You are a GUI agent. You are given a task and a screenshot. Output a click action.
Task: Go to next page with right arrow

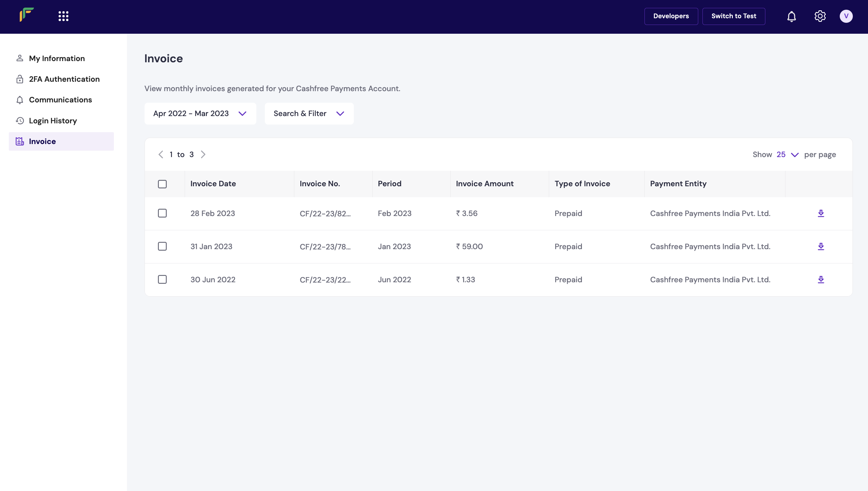tap(203, 154)
